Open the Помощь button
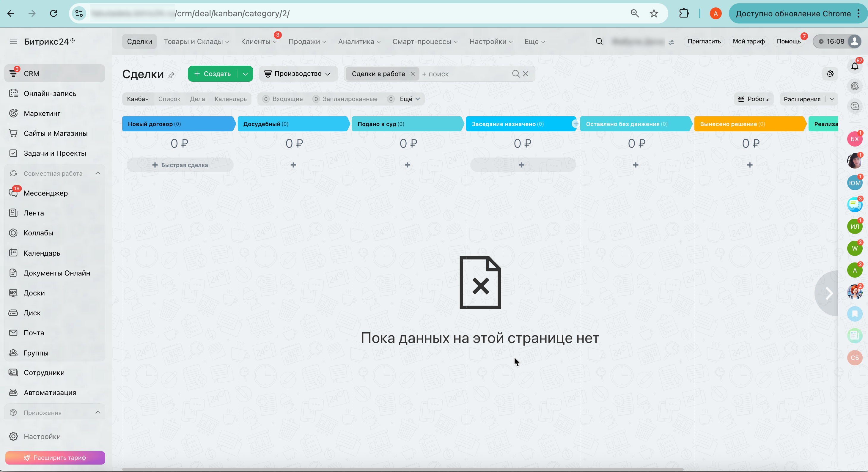Viewport: 868px width, 472px height. tap(788, 41)
